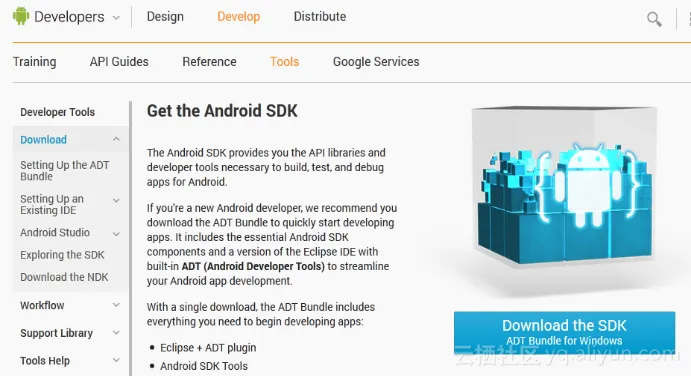Expand the Tools Help chevron
The image size is (691, 376).
[x=116, y=360]
